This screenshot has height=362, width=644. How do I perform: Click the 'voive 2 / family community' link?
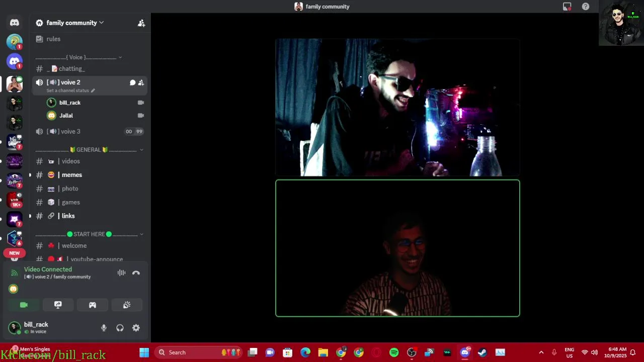57,277
